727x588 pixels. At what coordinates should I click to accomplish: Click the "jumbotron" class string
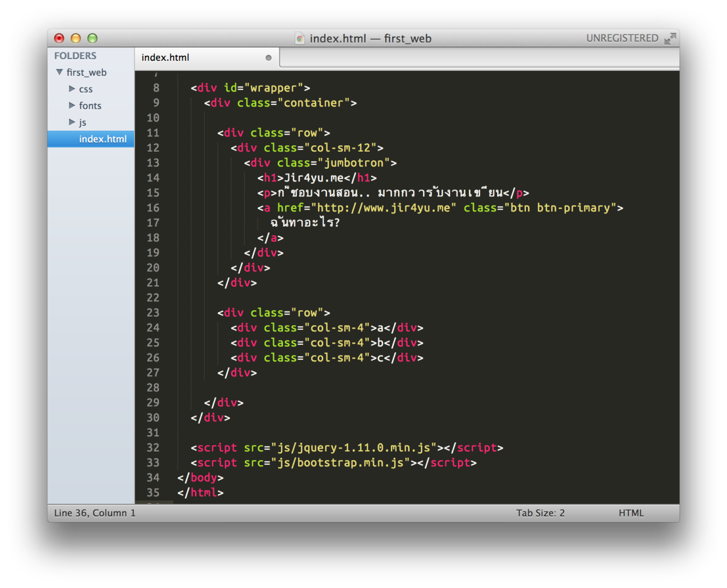(353, 163)
